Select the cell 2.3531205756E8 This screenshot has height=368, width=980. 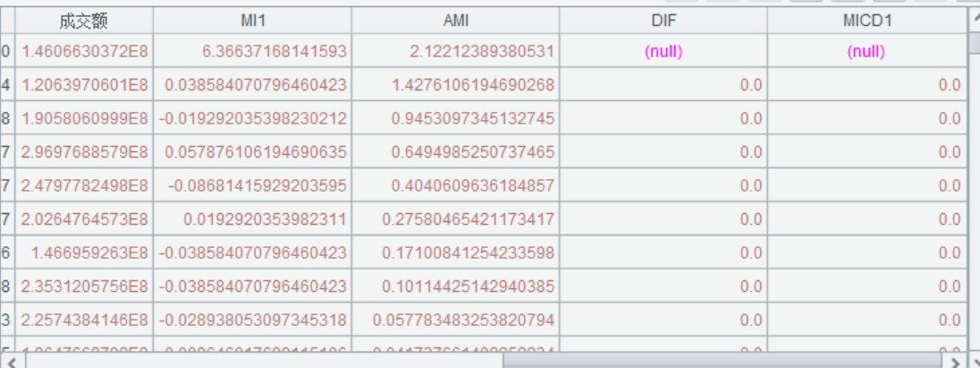[84, 287]
